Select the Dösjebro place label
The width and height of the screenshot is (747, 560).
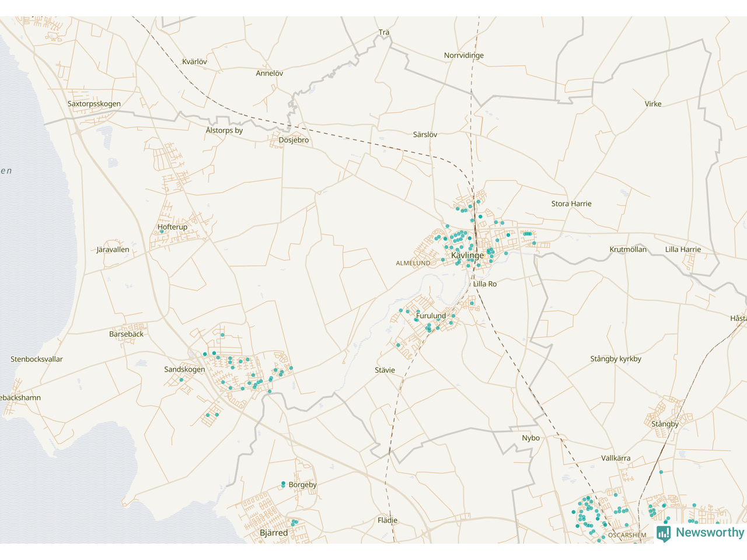294,140
